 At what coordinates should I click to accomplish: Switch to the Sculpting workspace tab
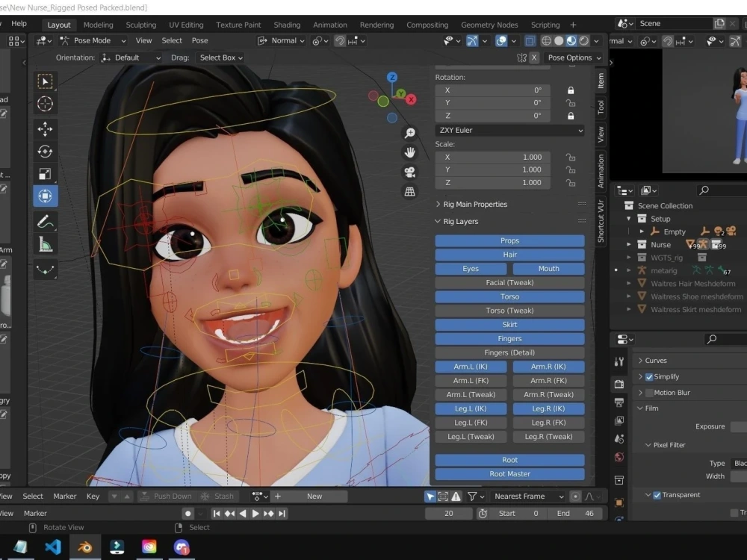[x=141, y=25]
